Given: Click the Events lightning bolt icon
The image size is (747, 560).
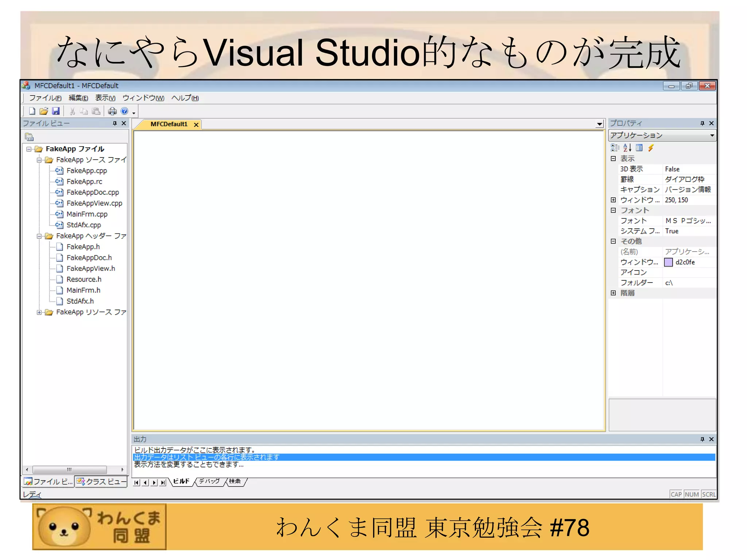Looking at the screenshot, I should pos(651,148).
